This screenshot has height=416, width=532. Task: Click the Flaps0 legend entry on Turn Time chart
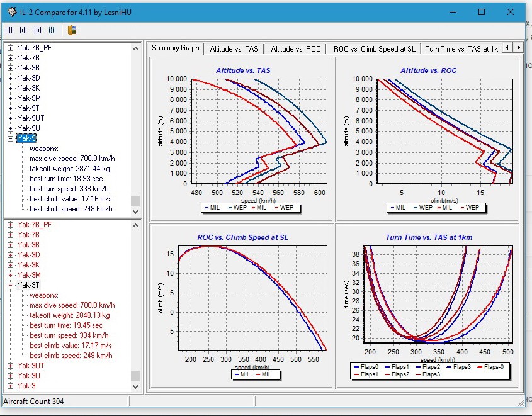365,366
